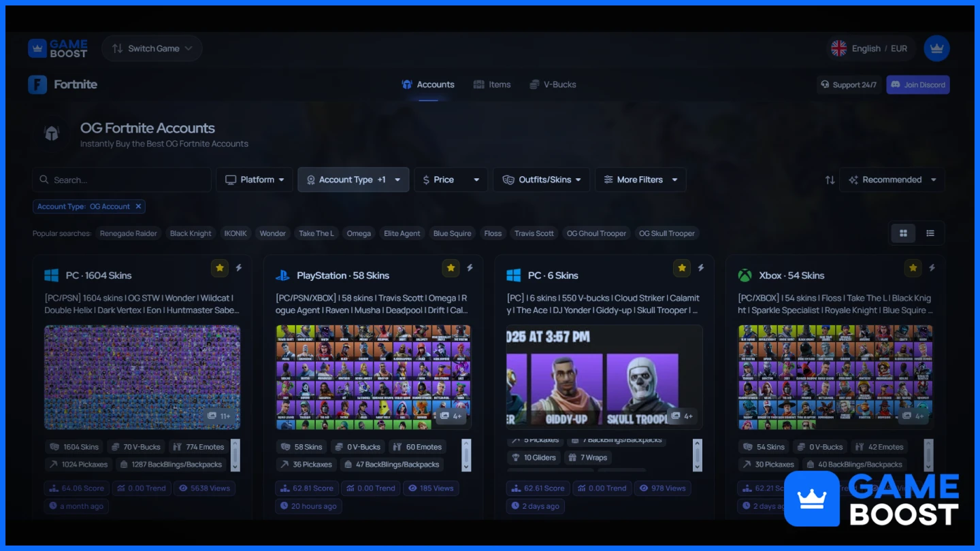Favorite the PC 1604 Skins account with the star
Screen dimensions: 980x551
[x=220, y=268]
